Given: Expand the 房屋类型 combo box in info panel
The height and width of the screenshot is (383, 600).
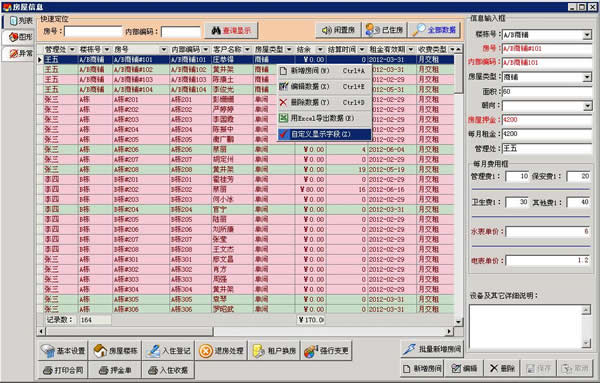Looking at the screenshot, I should point(587,78).
